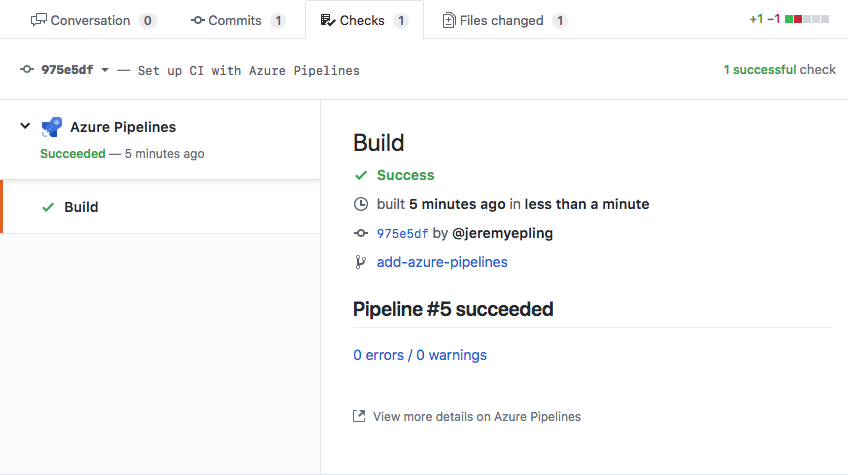Click the clock icon by build time

point(361,204)
